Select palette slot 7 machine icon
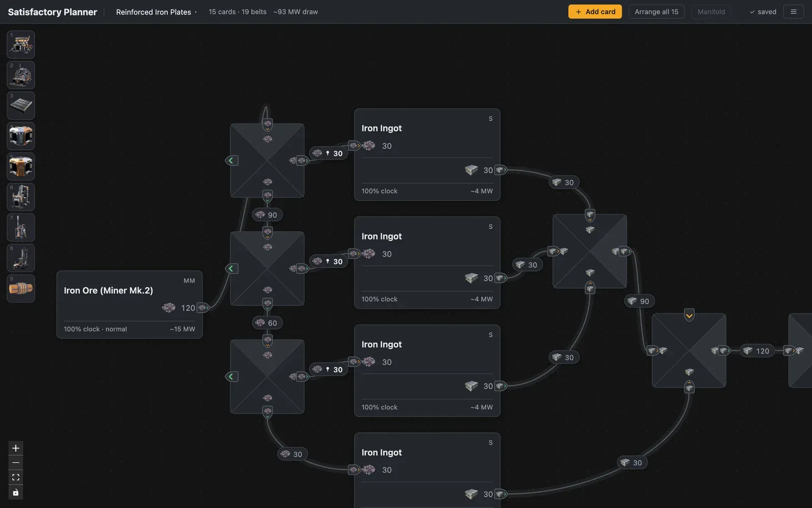This screenshot has height=508, width=812. (x=21, y=227)
